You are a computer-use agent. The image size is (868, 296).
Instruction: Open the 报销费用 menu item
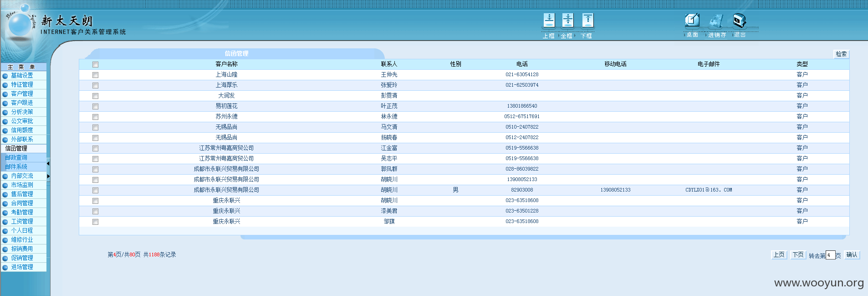coord(22,249)
